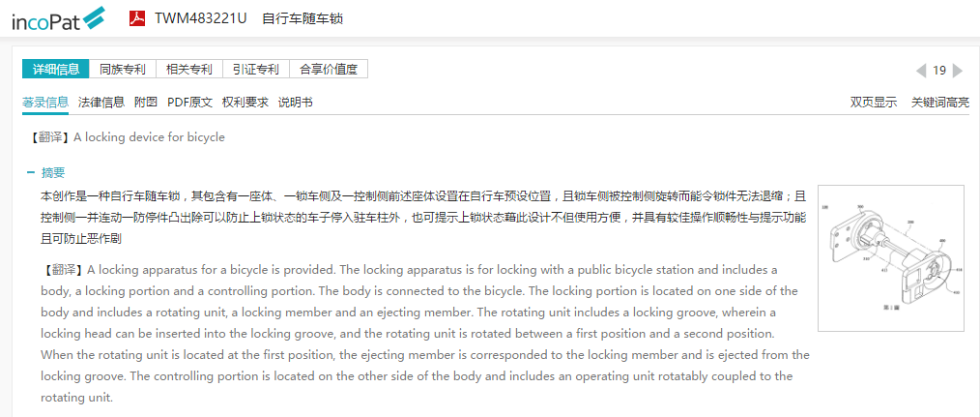The height and width of the screenshot is (417, 980).
Task: Go to previous patent with left arrow
Action: click(920, 70)
